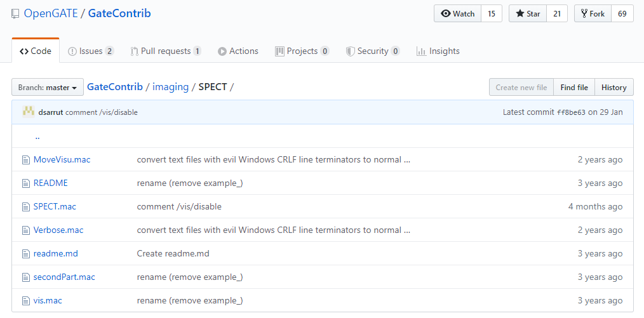Open README row's rename commit message
Viewport: 644px width, 318px height.
(x=190, y=183)
